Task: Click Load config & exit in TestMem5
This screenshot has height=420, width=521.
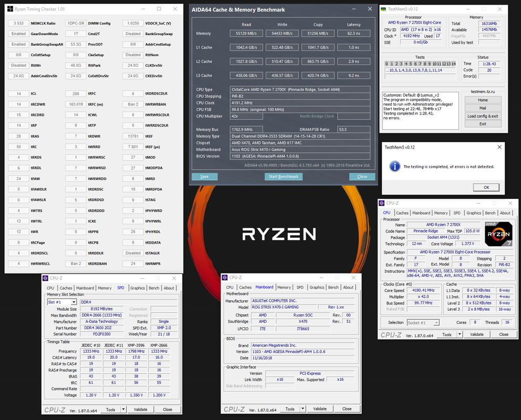Action: 483,116
